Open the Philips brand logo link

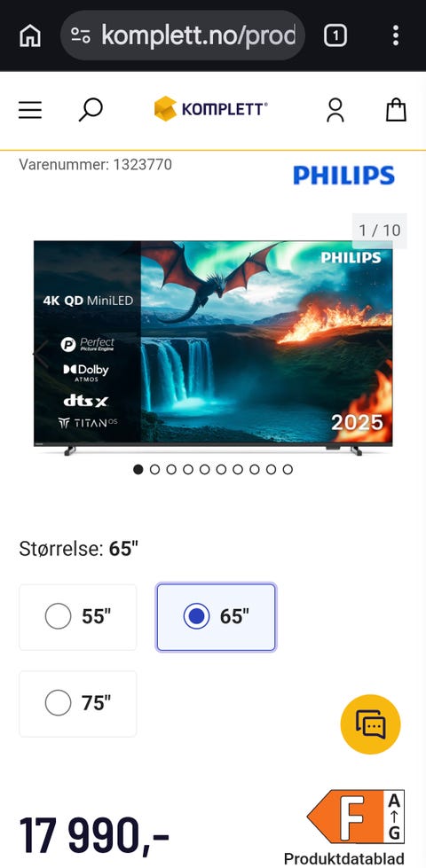tap(344, 176)
